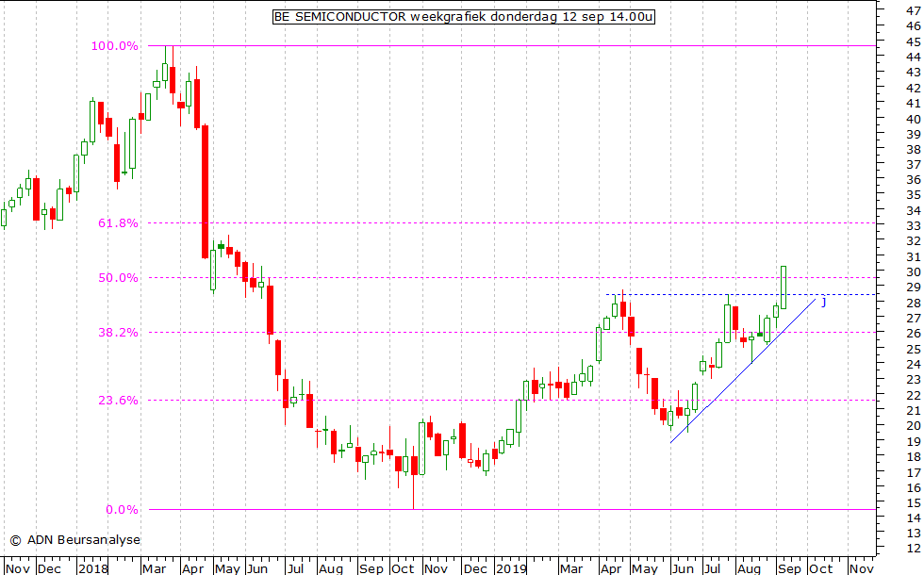
Task: Click the price 47 on the right axis
Action: 914,10
